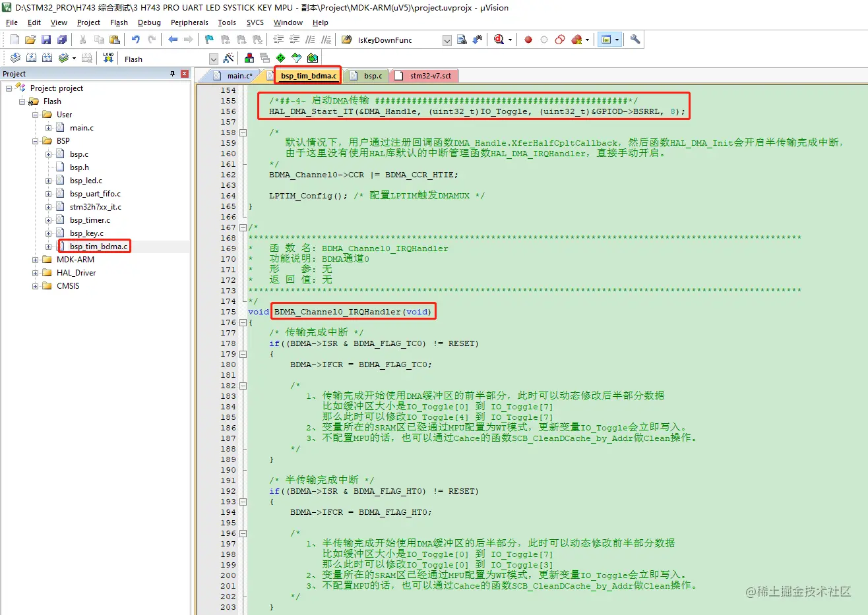Image resolution: width=868 pixels, height=615 pixels.
Task: Select stm32h7xx_it.c in the project tree
Action: (96, 207)
